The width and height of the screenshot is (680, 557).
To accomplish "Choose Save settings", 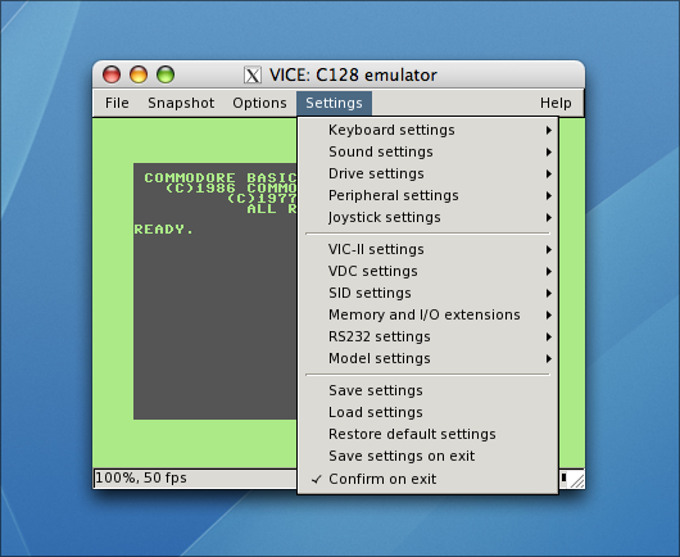I will coord(428,390).
